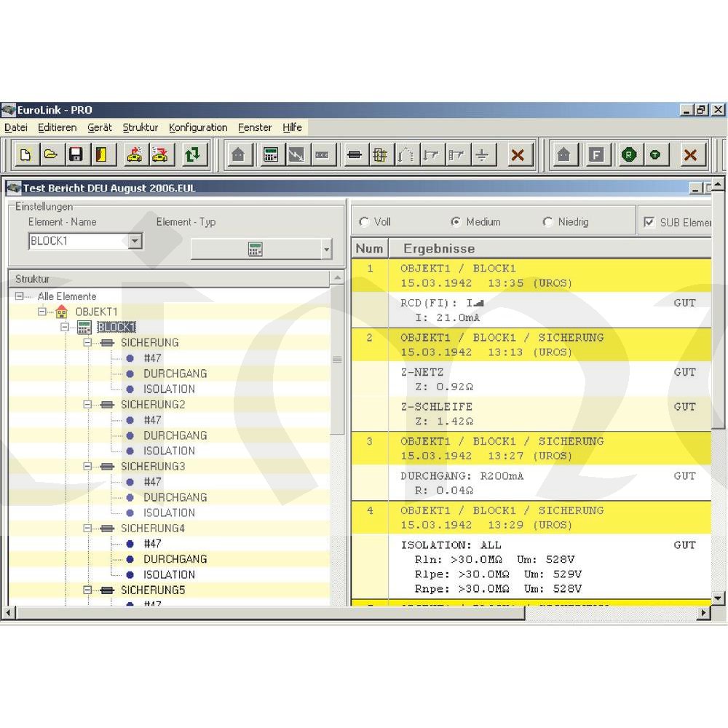Click the Open folder toolbar icon

tap(50, 154)
